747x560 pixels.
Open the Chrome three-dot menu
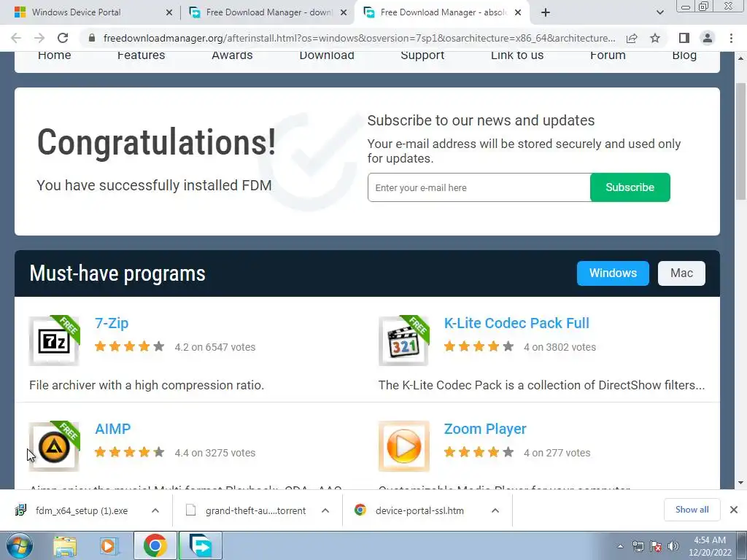point(731,38)
